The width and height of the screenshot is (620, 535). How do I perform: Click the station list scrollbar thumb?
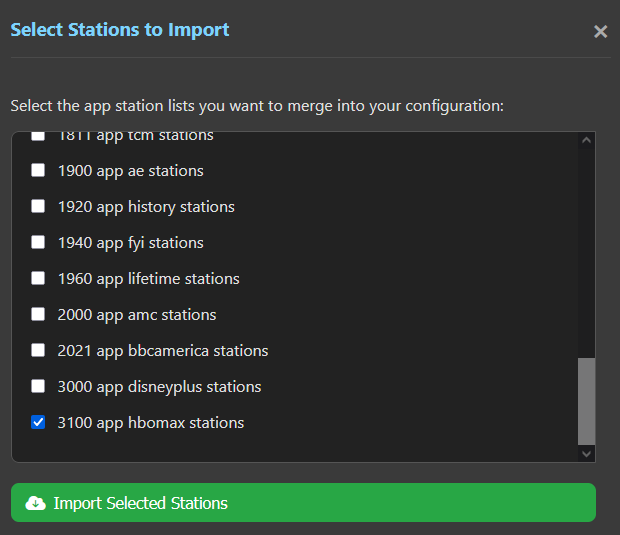586,401
